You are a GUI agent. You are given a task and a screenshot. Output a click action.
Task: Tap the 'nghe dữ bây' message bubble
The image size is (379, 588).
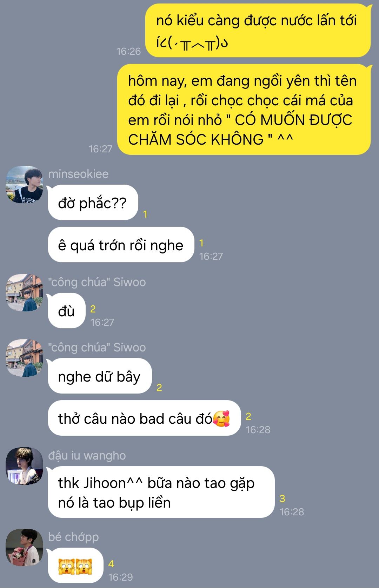[x=100, y=376]
